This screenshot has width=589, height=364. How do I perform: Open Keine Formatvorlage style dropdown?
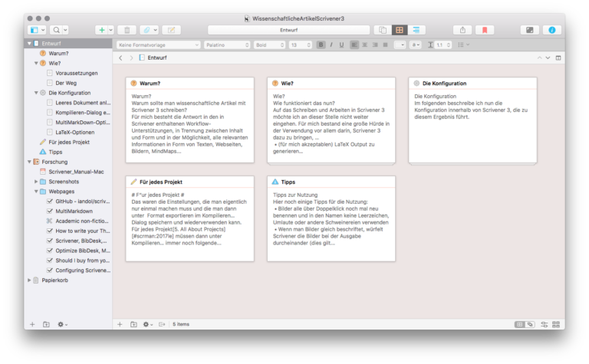pyautogui.click(x=158, y=45)
